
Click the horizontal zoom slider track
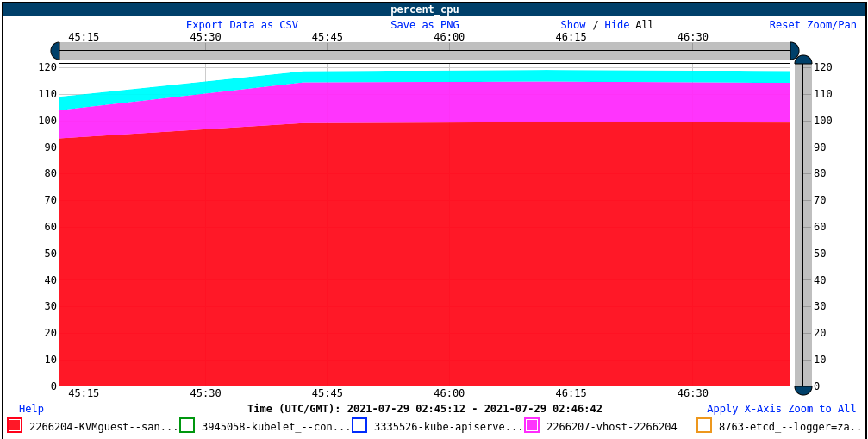[x=425, y=51]
